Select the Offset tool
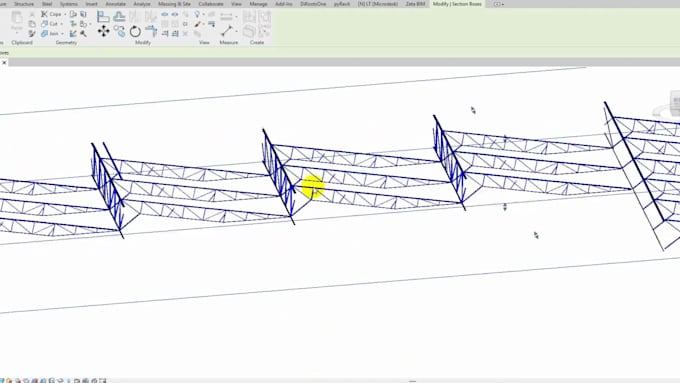The width and height of the screenshot is (680, 383). click(x=119, y=16)
